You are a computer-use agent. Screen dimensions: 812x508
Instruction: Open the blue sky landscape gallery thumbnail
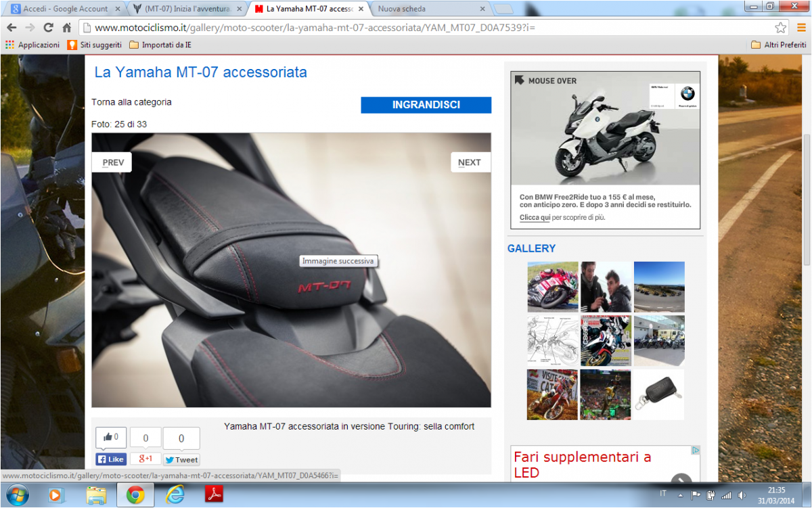click(659, 287)
